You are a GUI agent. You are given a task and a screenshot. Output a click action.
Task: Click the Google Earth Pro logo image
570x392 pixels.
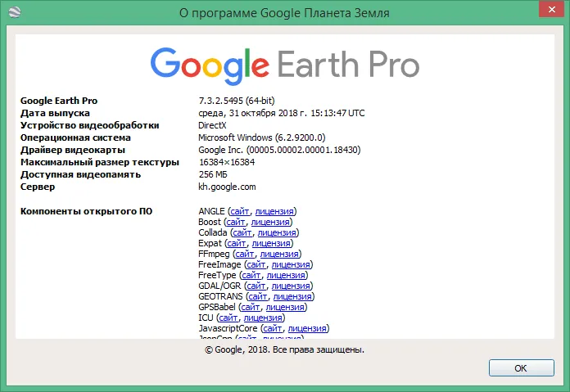[285, 65]
